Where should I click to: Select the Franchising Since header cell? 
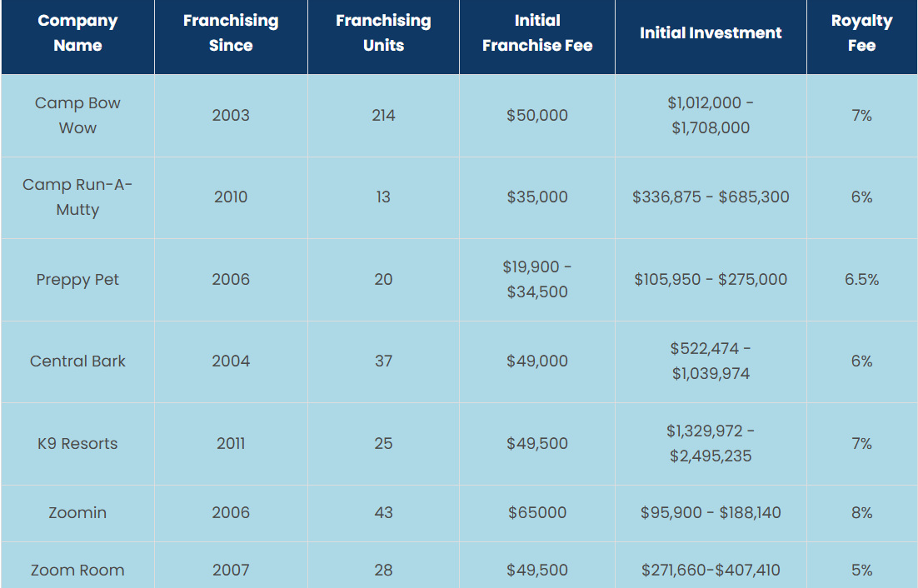tap(231, 33)
